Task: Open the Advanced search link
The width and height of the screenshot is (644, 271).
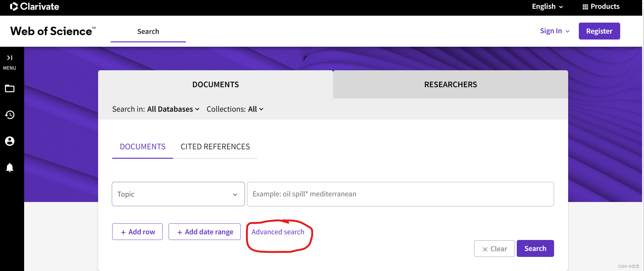Action: point(278,232)
